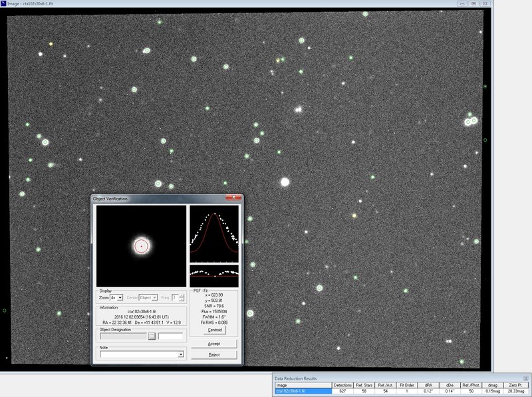
Task: Maximize the Image window
Action: 475,3
